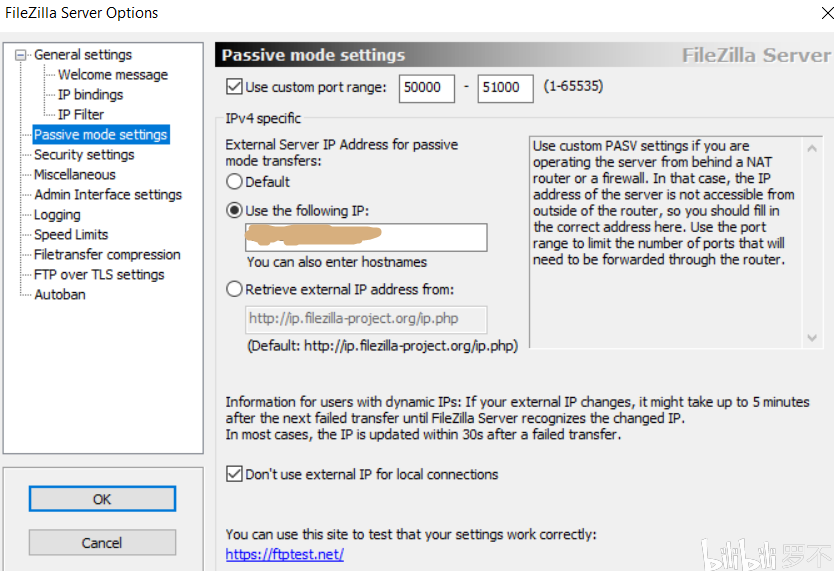Toggle the Use custom port range checkbox
The width and height of the screenshot is (834, 571).
coord(234,87)
